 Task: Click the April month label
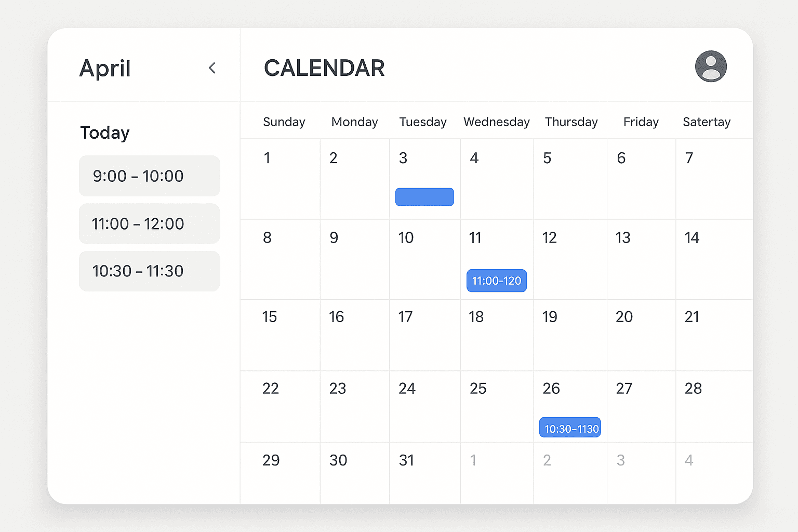[x=105, y=68]
